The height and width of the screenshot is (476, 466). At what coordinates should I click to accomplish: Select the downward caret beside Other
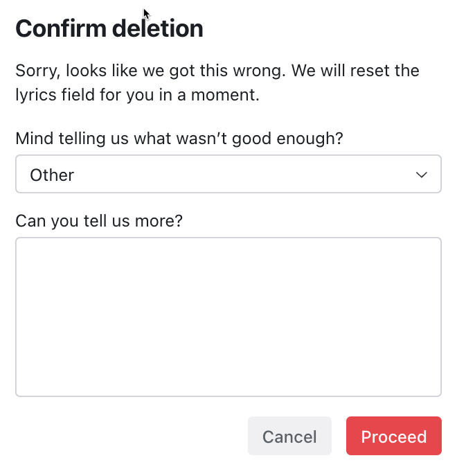[421, 175]
